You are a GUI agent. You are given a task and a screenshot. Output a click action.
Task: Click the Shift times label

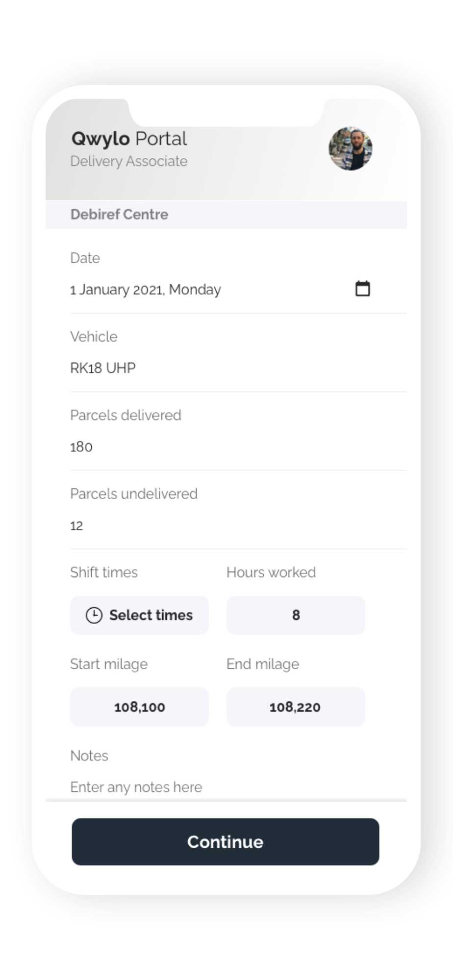pyautogui.click(x=104, y=572)
